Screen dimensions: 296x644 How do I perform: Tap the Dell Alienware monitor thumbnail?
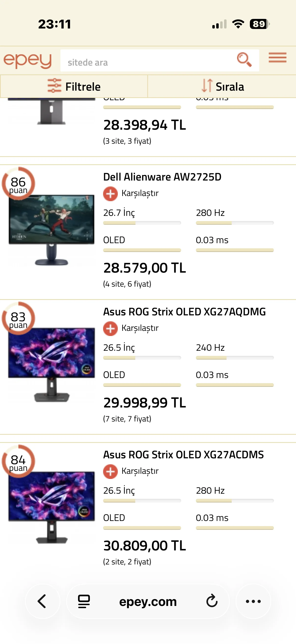pos(52,229)
